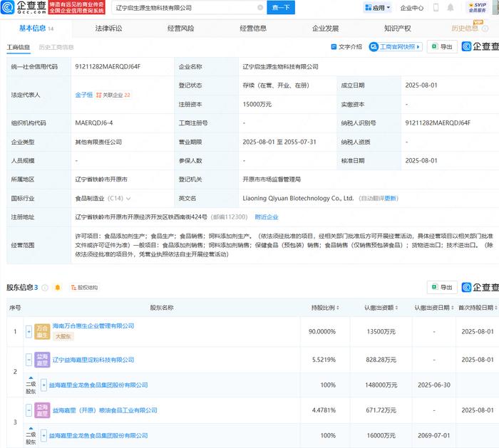Image resolution: width=499 pixels, height=448 pixels.
Task: Click 更新 link beside English name
Action: point(390,198)
